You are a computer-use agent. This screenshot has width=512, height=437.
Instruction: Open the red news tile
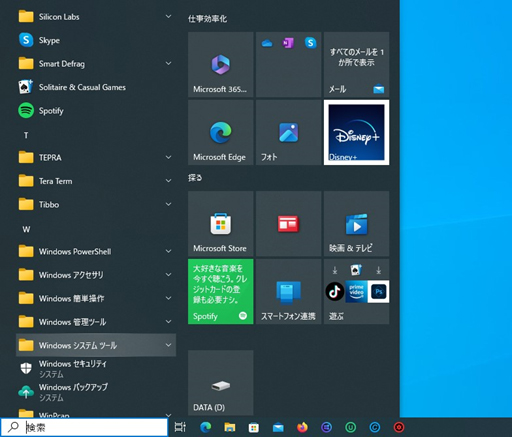pos(288,224)
